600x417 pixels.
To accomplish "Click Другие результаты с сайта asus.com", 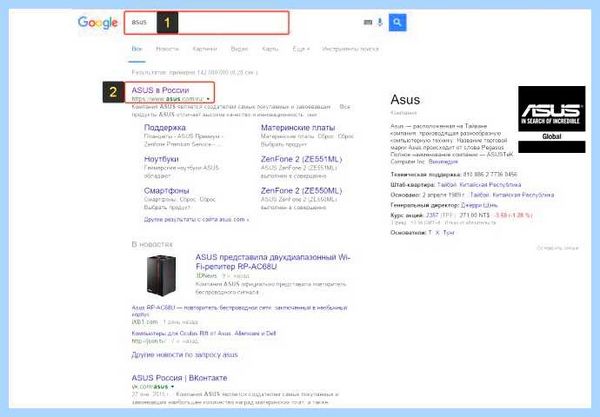I will (x=196, y=220).
